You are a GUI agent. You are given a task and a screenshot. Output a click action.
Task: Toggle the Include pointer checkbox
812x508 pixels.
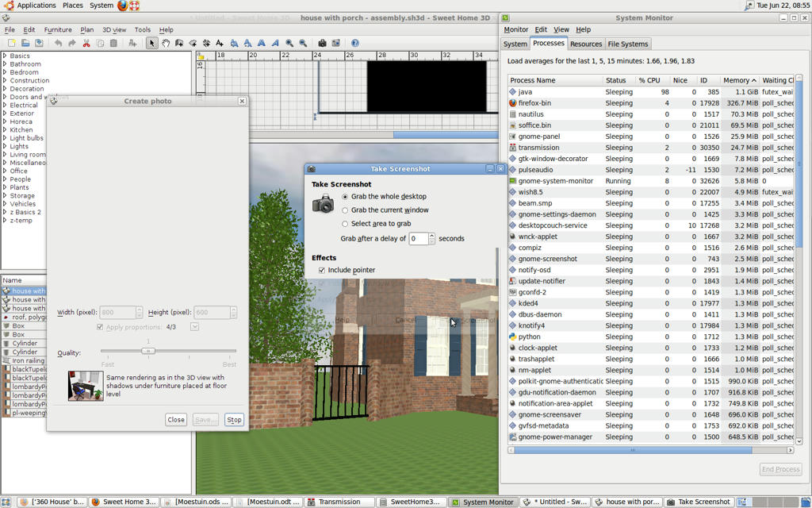coord(322,270)
